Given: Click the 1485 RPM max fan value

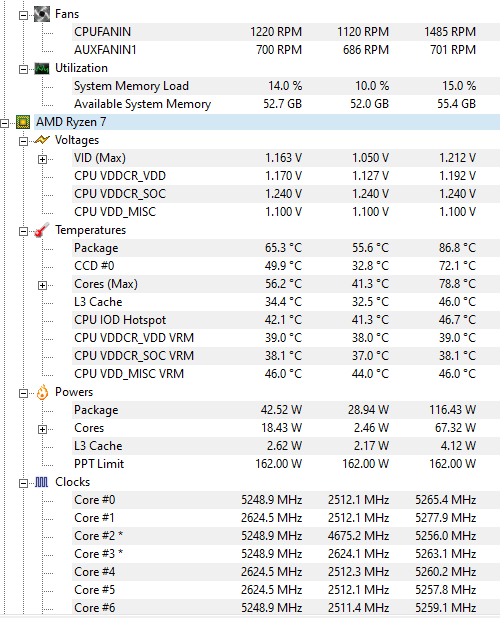Looking at the screenshot, I should [x=450, y=32].
